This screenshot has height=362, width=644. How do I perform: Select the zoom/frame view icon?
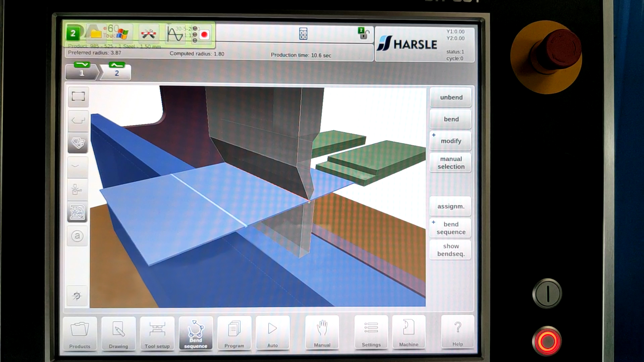(x=78, y=96)
